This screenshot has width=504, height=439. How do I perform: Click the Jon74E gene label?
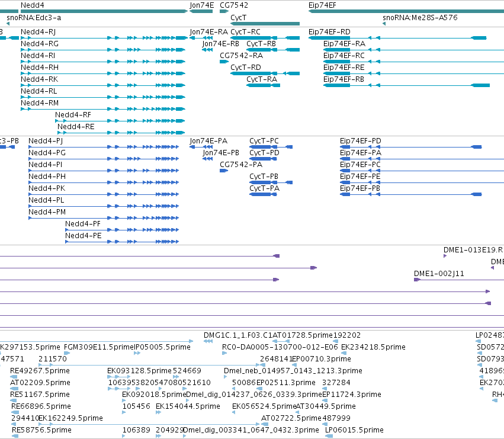pos(202,5)
